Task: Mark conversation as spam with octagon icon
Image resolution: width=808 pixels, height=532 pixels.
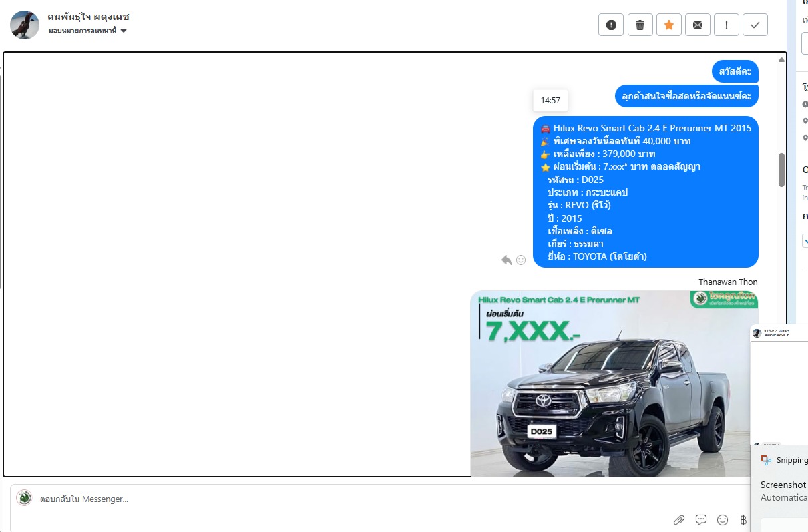Action: coord(611,25)
